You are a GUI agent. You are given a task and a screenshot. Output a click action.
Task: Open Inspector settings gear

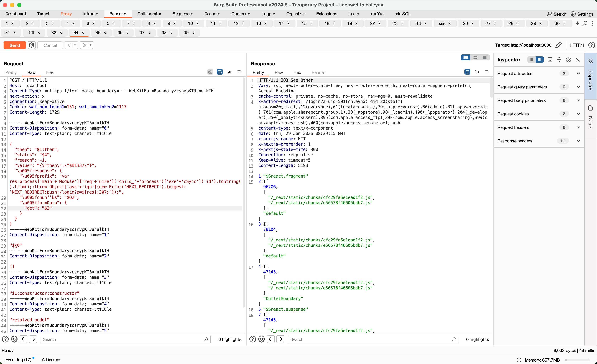click(568, 60)
